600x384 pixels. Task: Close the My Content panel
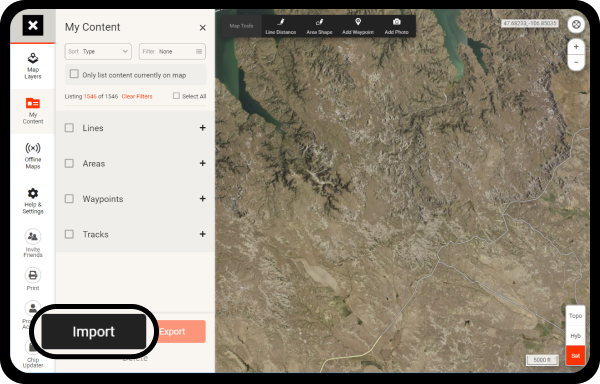(203, 28)
